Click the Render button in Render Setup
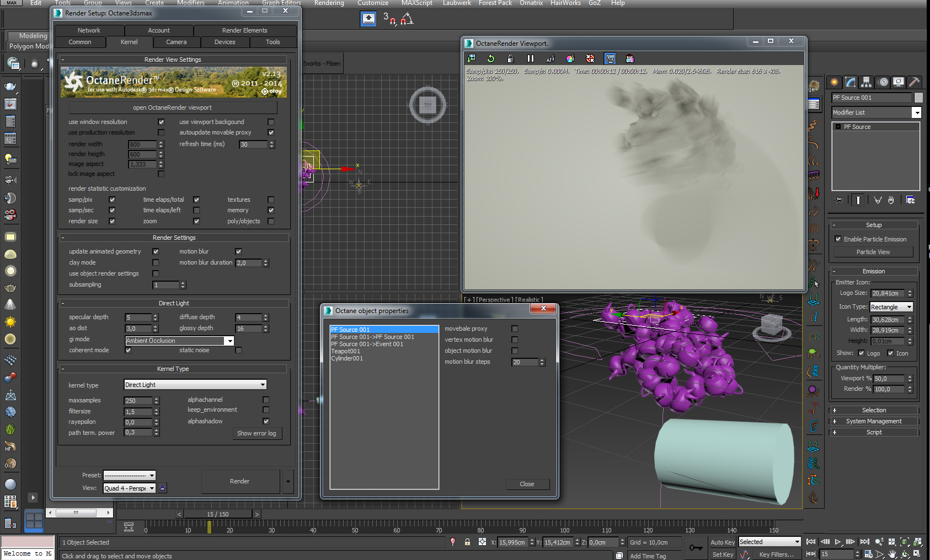Image resolution: width=930 pixels, height=560 pixels. point(240,481)
